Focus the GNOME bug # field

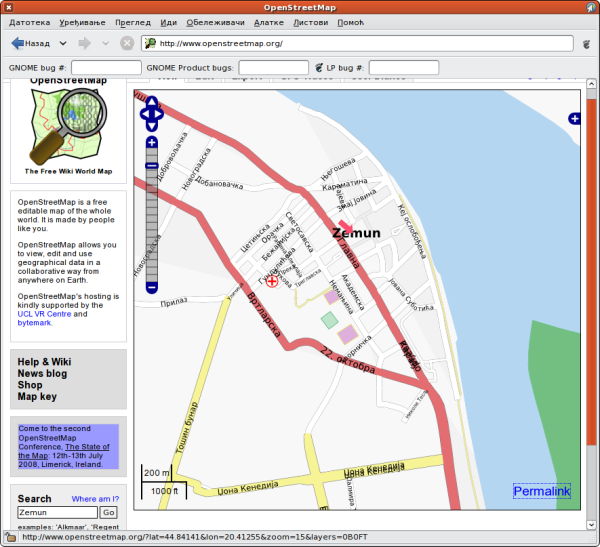pos(106,68)
